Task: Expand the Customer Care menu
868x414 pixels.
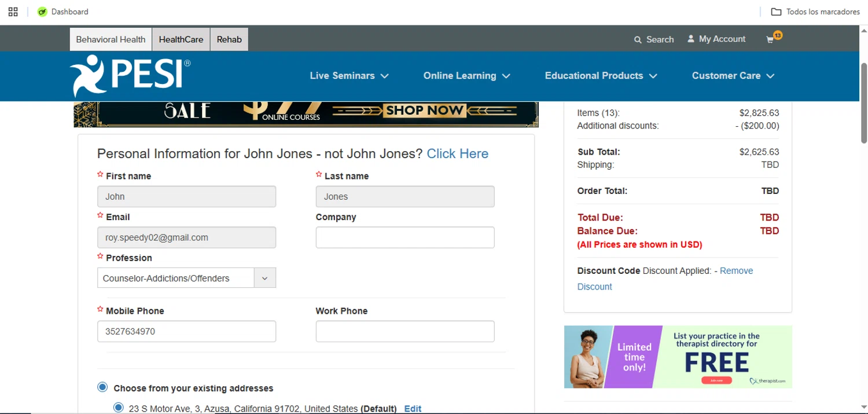Action: pos(733,76)
